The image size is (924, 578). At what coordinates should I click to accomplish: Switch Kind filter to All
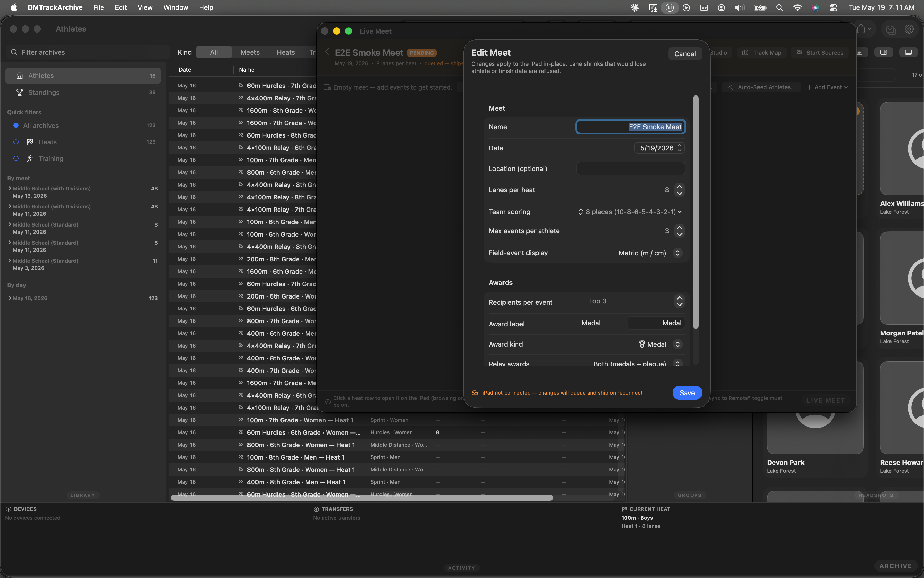click(x=214, y=52)
